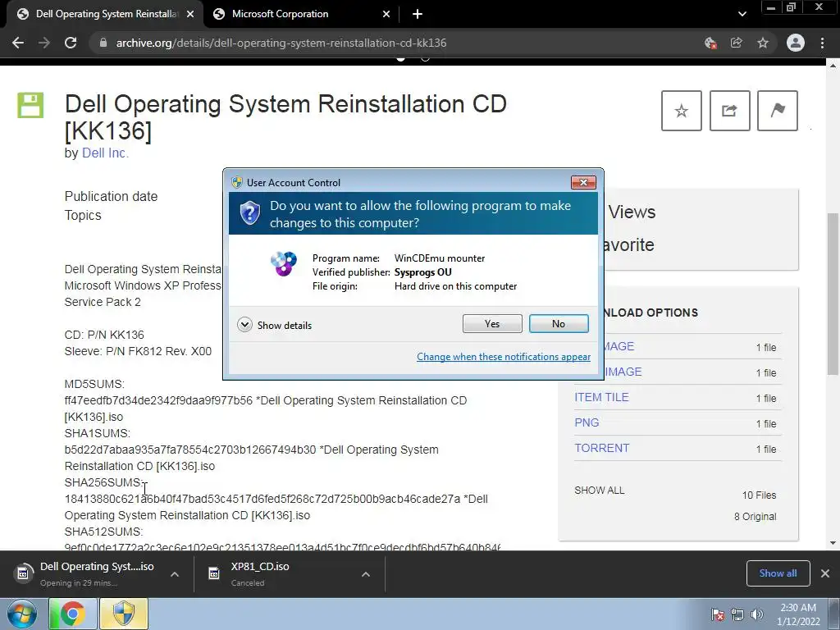This screenshot has height=630, width=840.
Task: Click the WinCDEmu program icon
Action: (283, 263)
